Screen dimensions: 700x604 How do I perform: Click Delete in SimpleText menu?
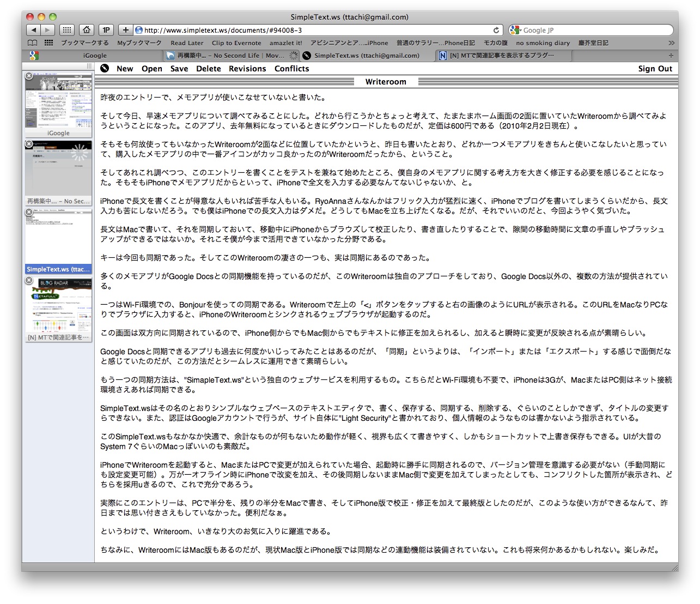[209, 69]
